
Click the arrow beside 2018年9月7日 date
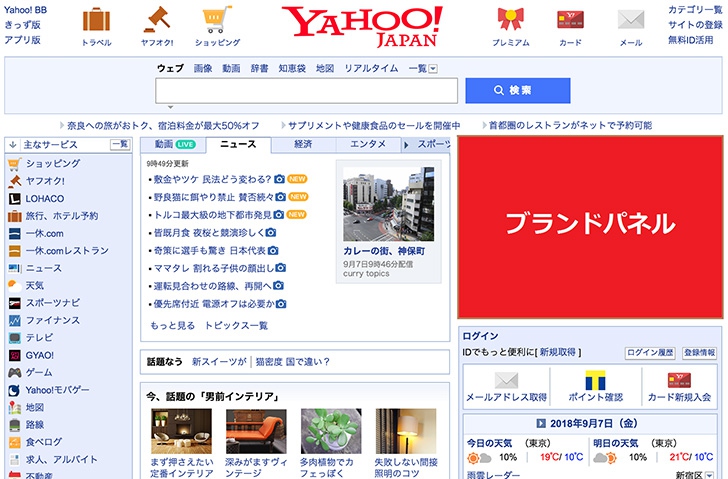(x=540, y=423)
